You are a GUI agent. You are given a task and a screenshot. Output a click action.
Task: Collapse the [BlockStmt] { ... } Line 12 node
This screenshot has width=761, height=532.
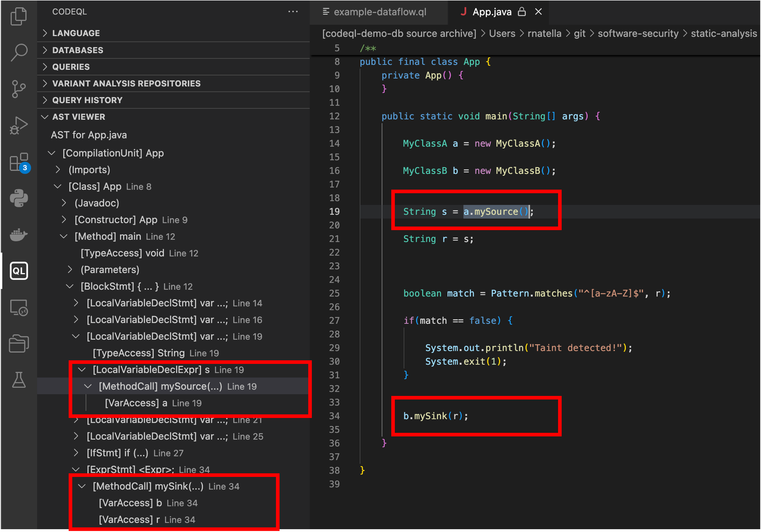click(70, 287)
